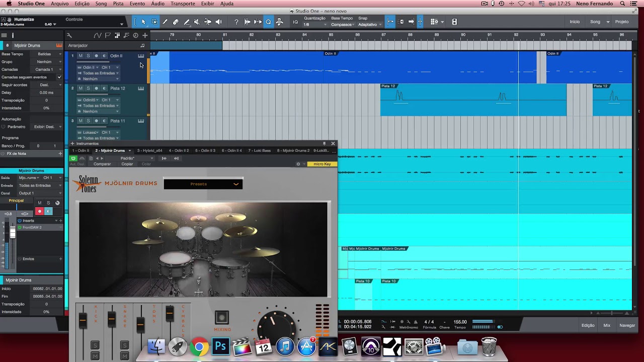
Task: Click the video player filmstrip icon
Action: click(454, 22)
